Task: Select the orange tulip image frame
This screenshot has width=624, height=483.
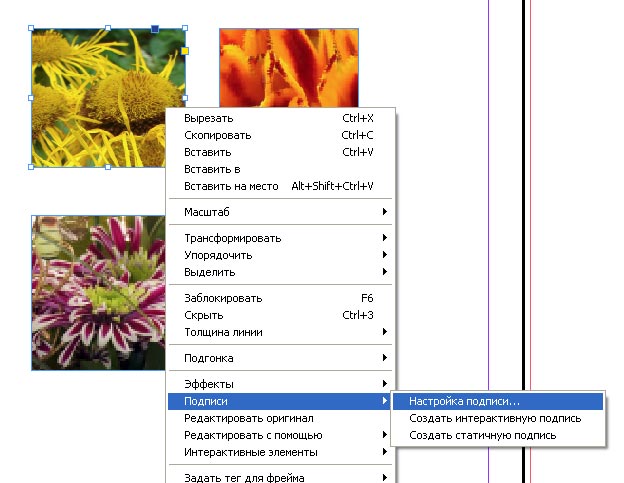Action: (x=289, y=67)
